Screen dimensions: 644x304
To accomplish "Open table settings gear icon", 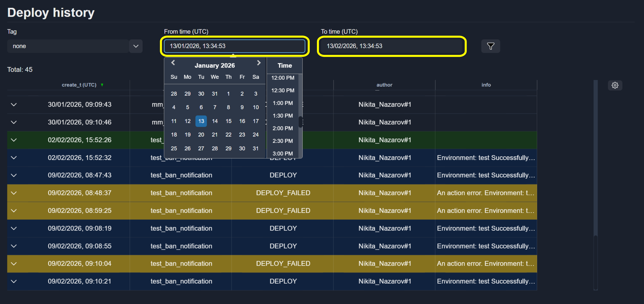I will [x=615, y=85].
